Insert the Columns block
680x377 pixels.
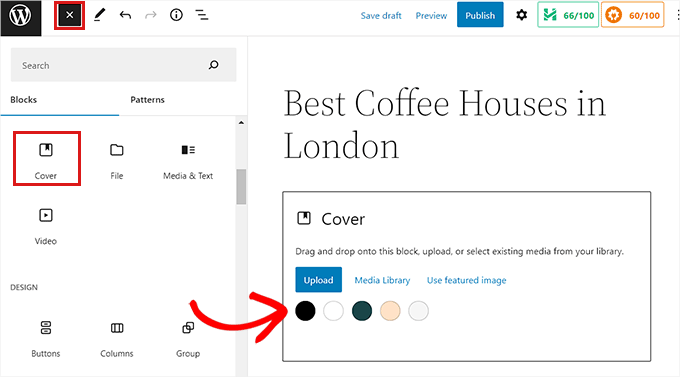(x=117, y=339)
